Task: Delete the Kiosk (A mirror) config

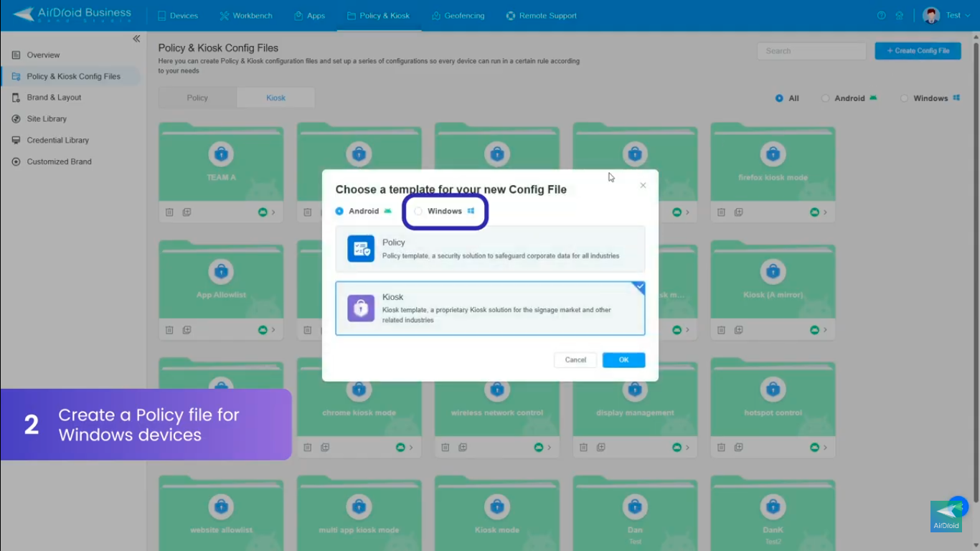Action: [721, 330]
